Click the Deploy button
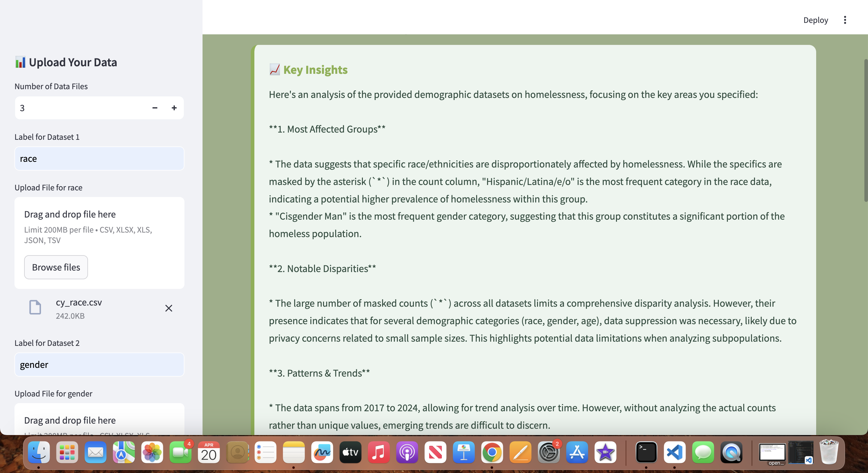This screenshot has width=868, height=473. click(x=816, y=20)
